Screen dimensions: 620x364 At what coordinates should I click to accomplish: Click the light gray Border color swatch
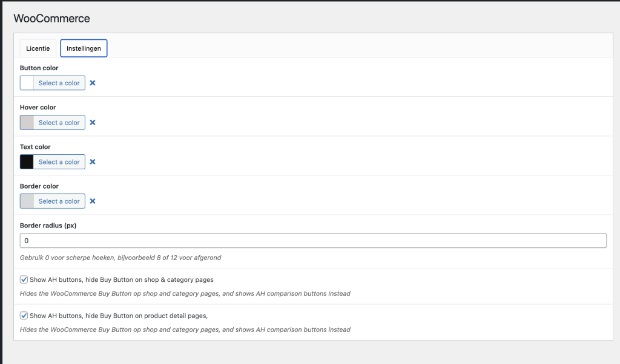(27, 201)
